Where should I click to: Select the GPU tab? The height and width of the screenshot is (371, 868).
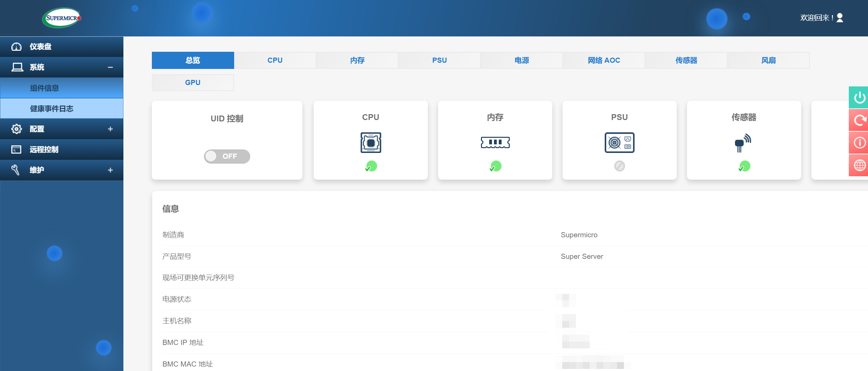tap(193, 82)
